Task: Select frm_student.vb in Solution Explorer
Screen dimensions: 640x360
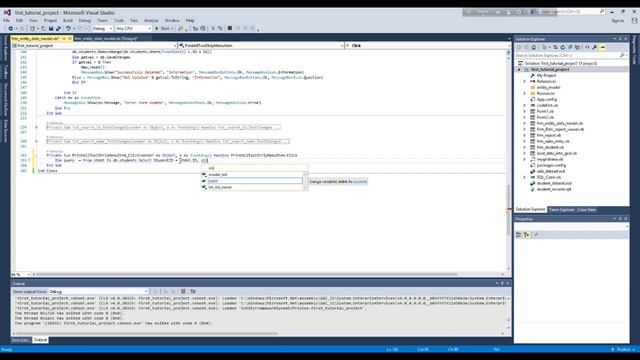Action: click(550, 147)
